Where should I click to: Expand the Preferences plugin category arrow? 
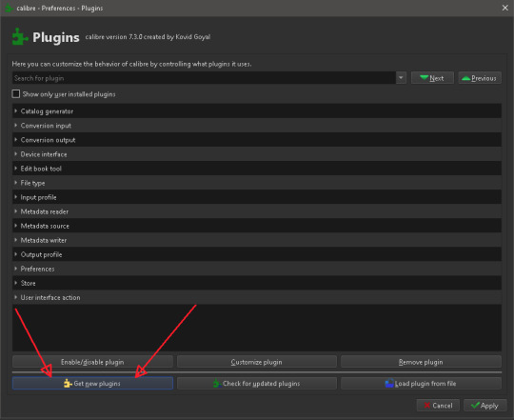[16, 269]
